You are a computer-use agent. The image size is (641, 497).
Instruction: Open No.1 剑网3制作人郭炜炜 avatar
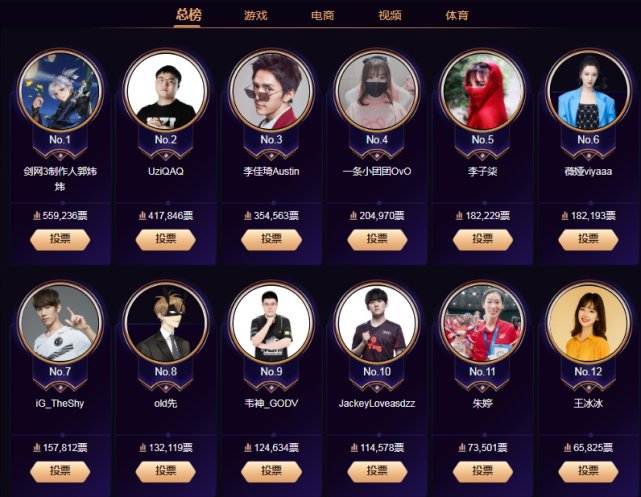tap(60, 91)
